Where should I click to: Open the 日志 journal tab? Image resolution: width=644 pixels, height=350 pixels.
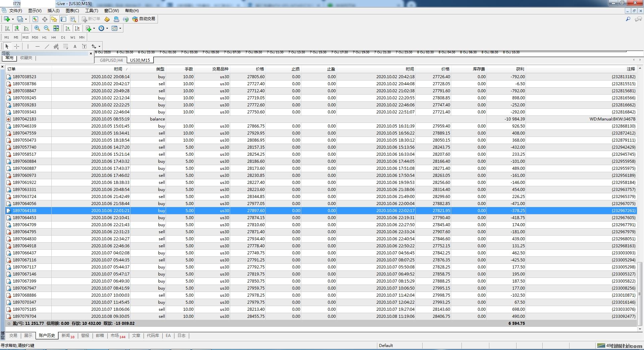click(x=181, y=336)
